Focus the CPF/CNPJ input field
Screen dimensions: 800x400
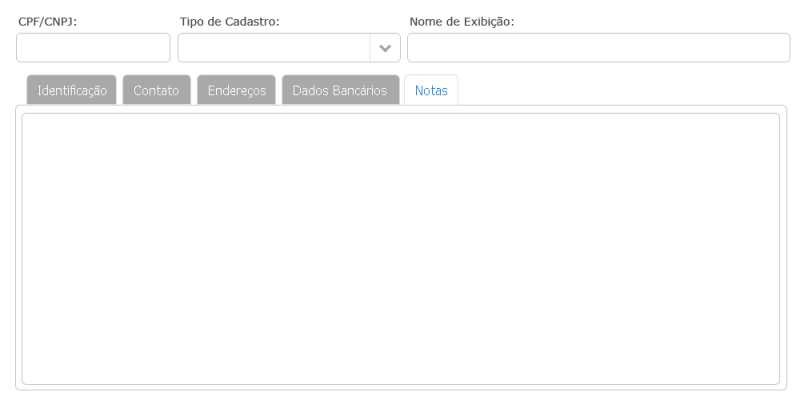point(93,48)
